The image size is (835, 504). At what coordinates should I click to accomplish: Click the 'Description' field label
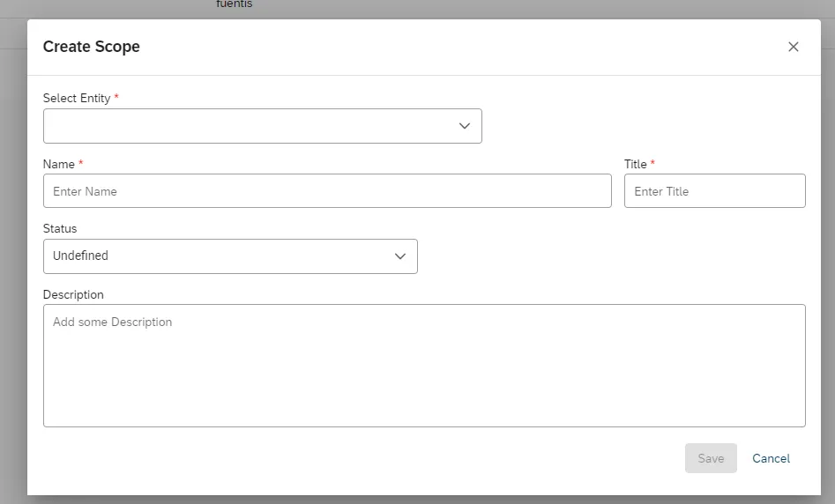coord(73,295)
